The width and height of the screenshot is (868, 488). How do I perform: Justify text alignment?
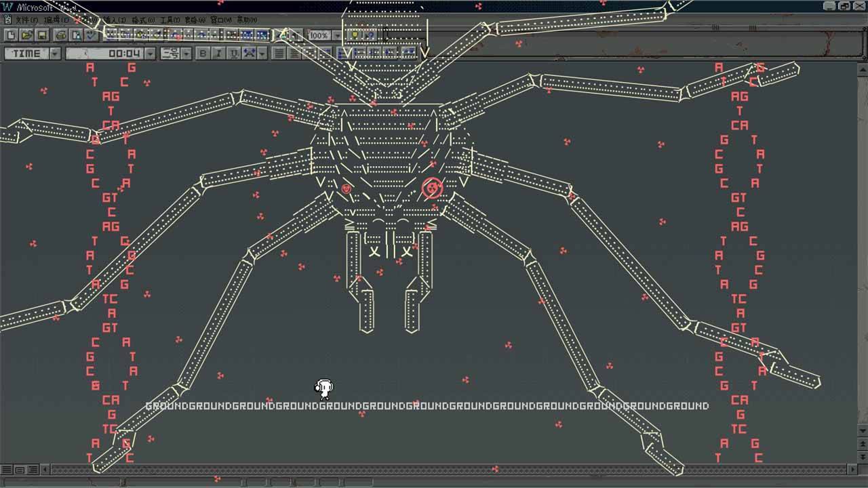(325, 53)
